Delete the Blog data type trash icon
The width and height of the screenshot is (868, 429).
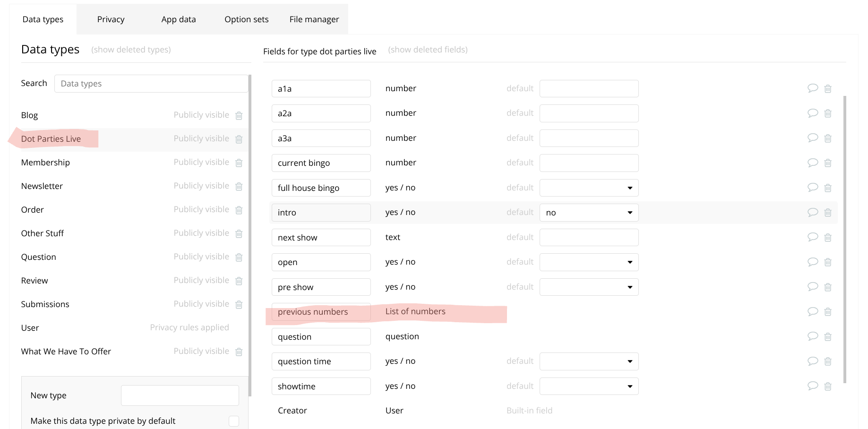click(239, 115)
